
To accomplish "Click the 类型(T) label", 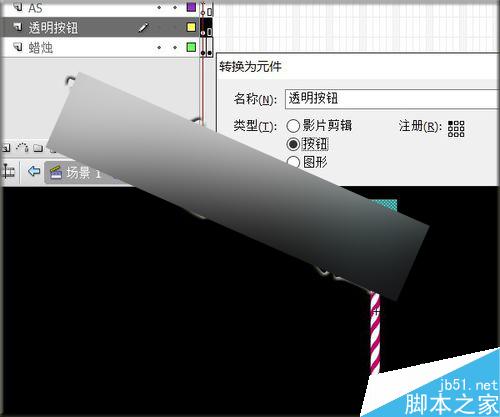I will tap(255, 126).
